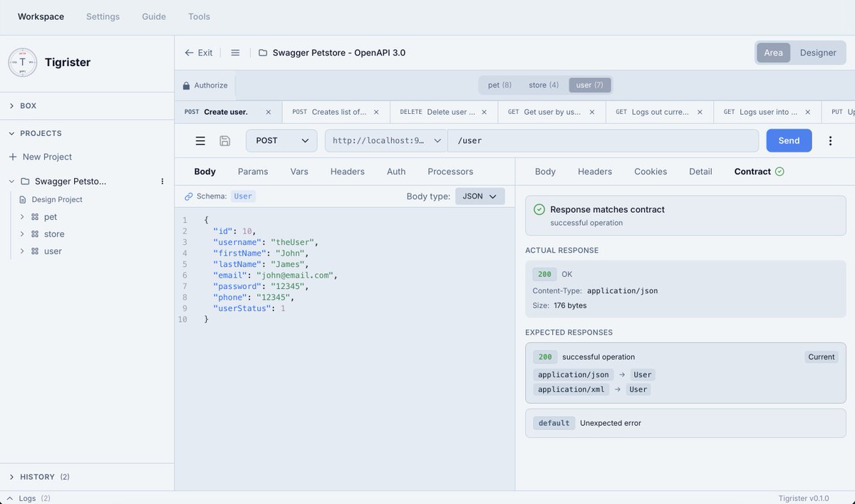Image resolution: width=855 pixels, height=504 pixels.
Task: Click the User schema badge
Action: tap(243, 196)
